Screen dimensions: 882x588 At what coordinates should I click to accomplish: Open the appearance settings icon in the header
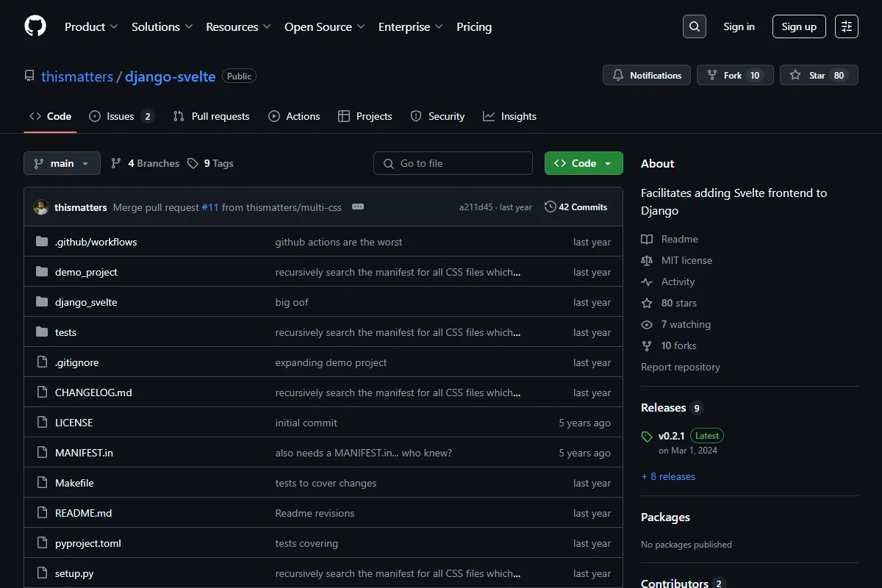pyautogui.click(x=847, y=26)
